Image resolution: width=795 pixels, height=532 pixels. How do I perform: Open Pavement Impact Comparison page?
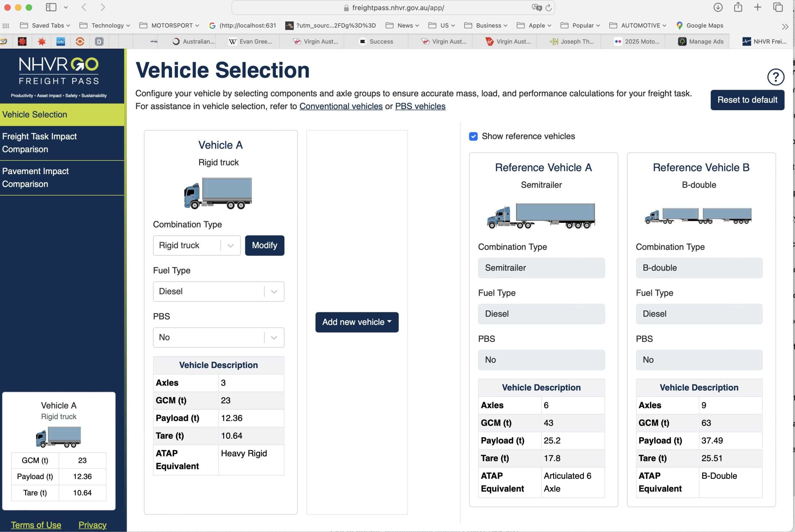tap(36, 178)
